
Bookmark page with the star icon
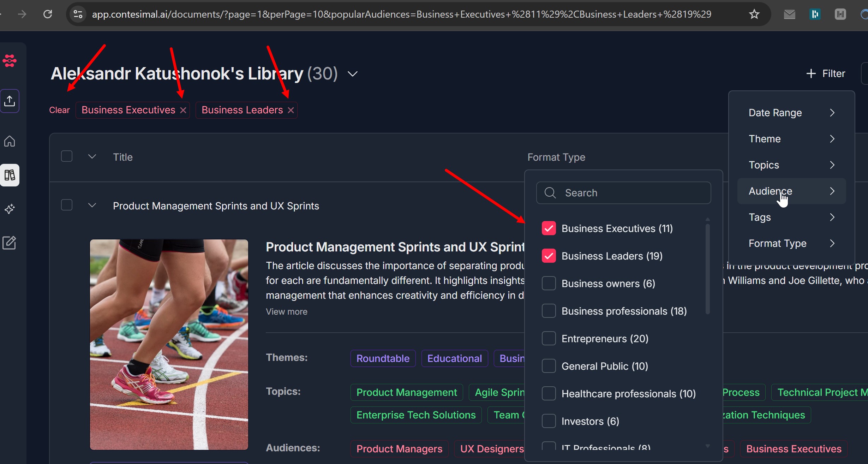[754, 14]
